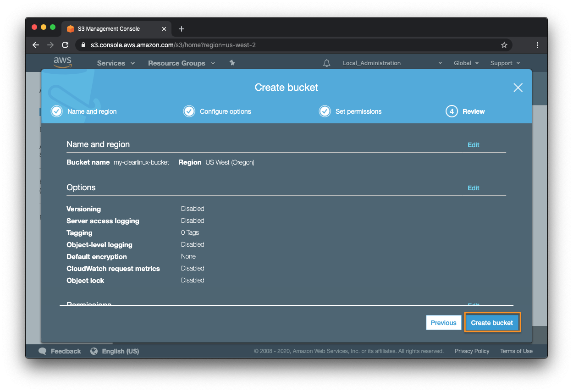The width and height of the screenshot is (573, 392).
Task: Click the Previous button
Action: (443, 323)
